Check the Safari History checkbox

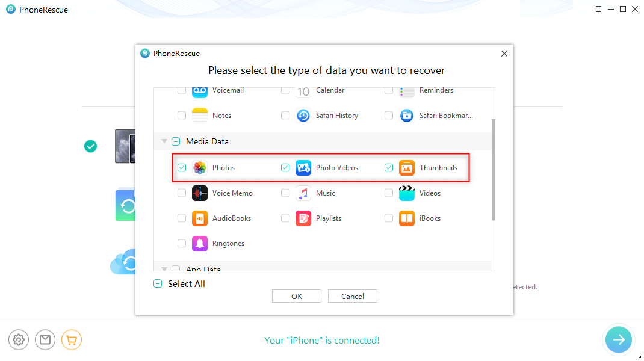tap(285, 116)
